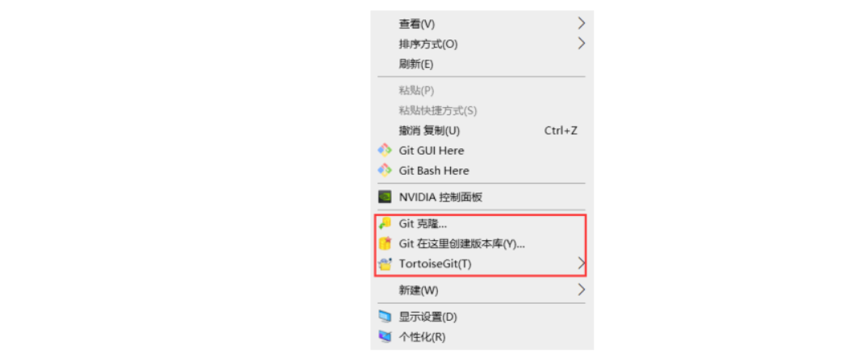Choose 撤消 复制(U) menu entry
868x357 pixels.
[482, 131]
